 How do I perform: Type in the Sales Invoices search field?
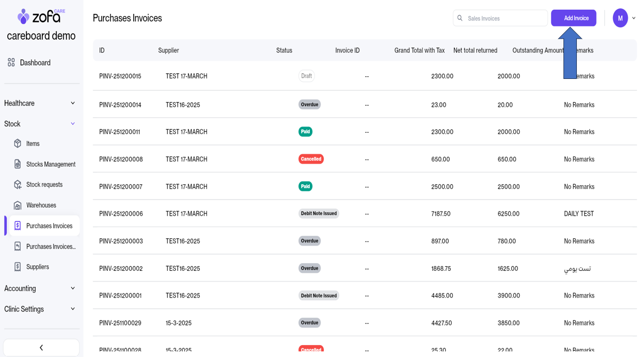[505, 18]
